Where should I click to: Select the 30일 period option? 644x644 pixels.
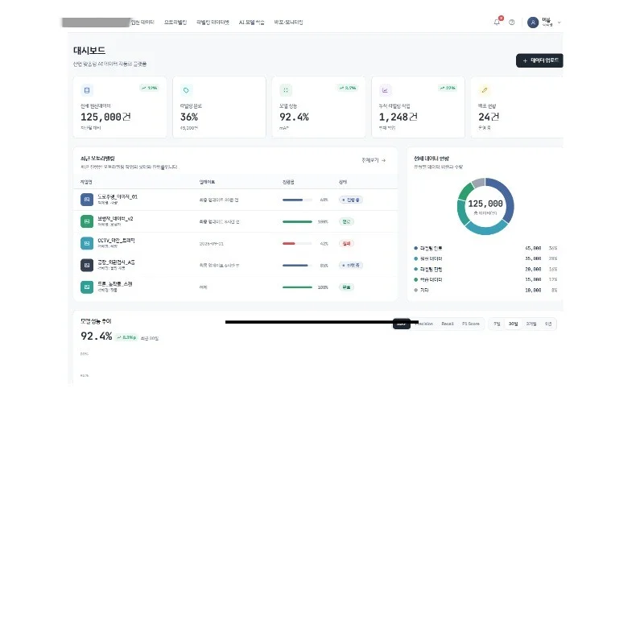pyautogui.click(x=513, y=324)
